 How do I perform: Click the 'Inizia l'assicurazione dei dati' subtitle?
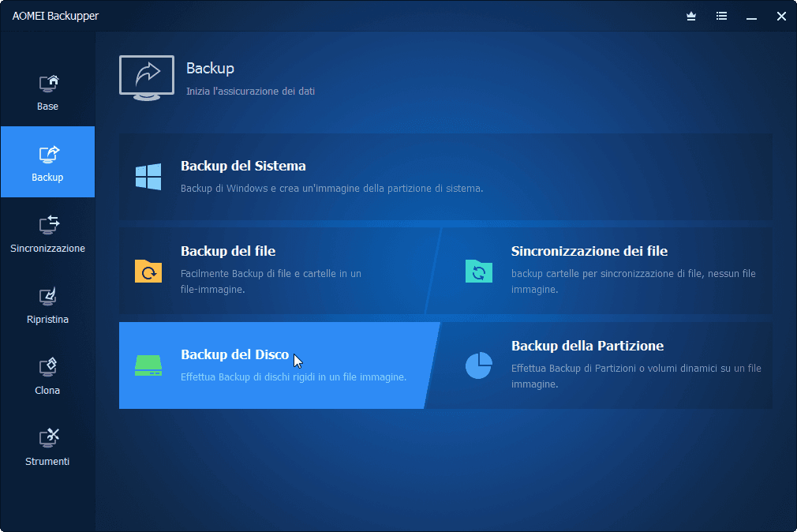pyautogui.click(x=251, y=91)
